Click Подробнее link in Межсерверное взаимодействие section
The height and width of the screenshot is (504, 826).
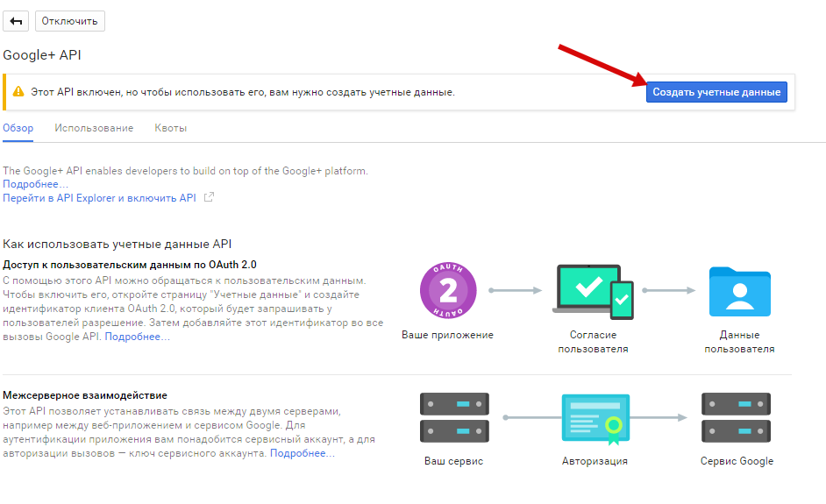[x=303, y=453]
